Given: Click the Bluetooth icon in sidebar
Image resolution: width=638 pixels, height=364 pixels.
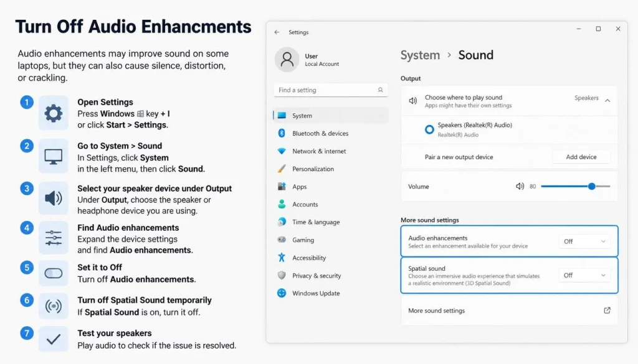Looking at the screenshot, I should (282, 133).
